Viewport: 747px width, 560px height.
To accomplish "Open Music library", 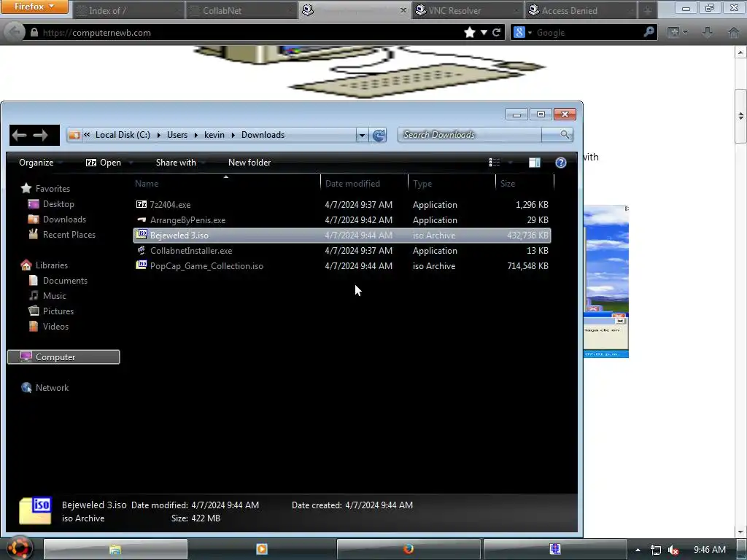I will (x=54, y=296).
